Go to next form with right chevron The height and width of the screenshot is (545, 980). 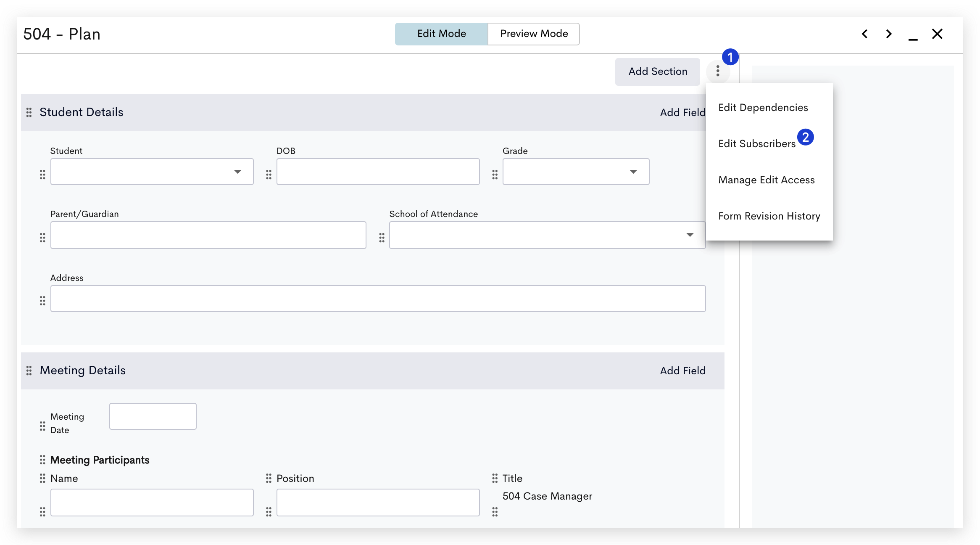tap(889, 34)
